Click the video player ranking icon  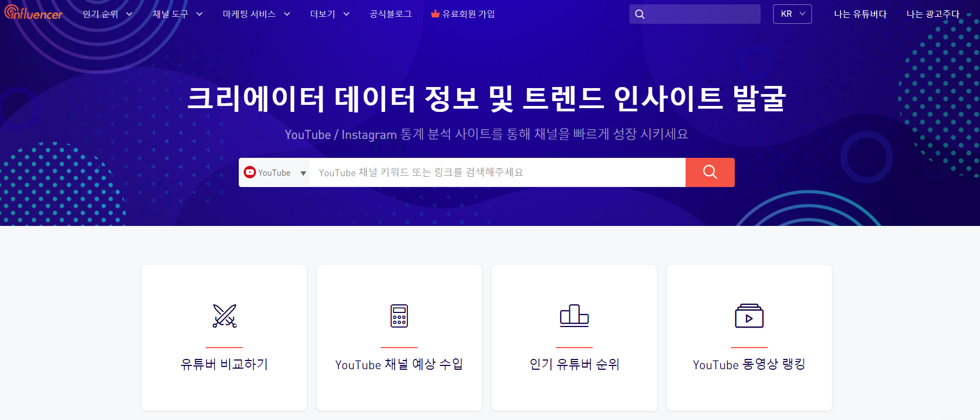pos(749,316)
